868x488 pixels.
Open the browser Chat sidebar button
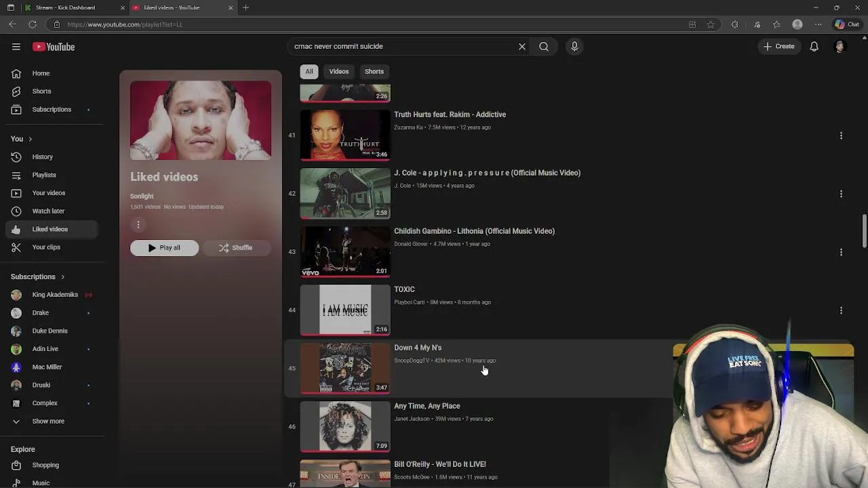[x=847, y=24]
